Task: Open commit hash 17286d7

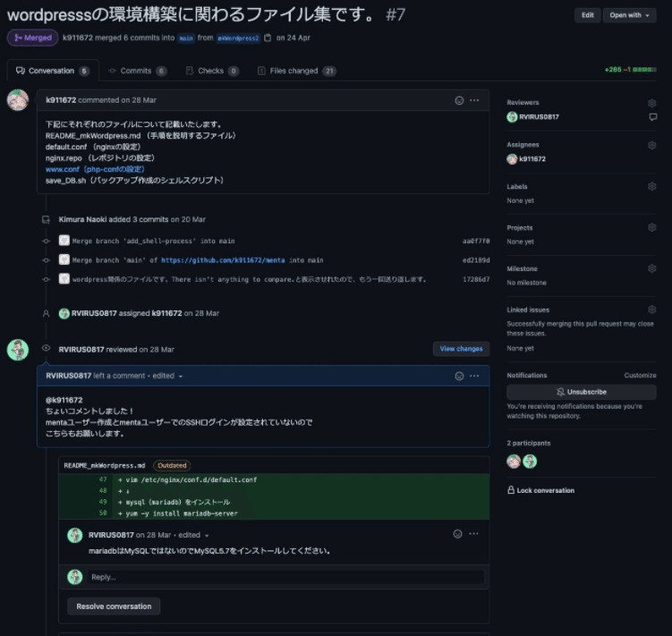Action: coord(476,279)
